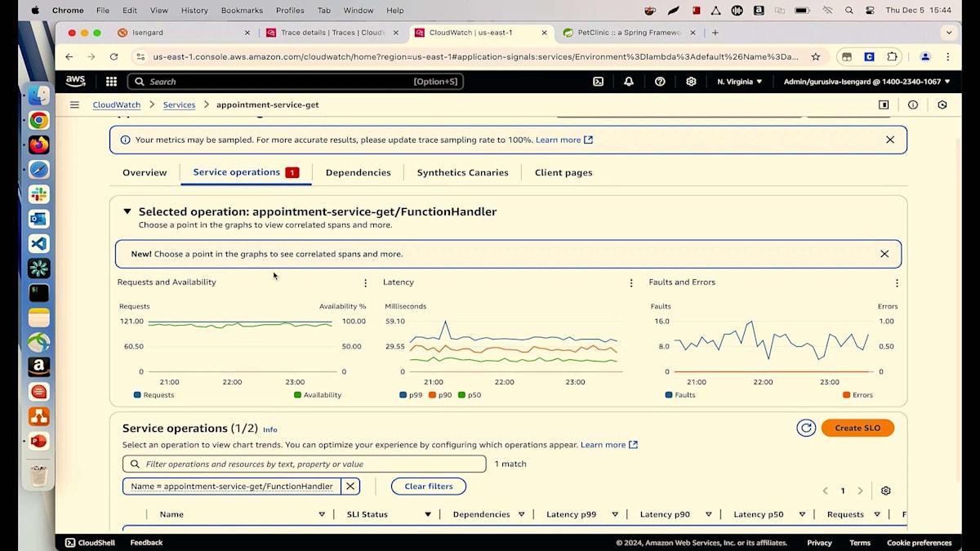Bookmark this page with the star icon

pyautogui.click(x=815, y=56)
